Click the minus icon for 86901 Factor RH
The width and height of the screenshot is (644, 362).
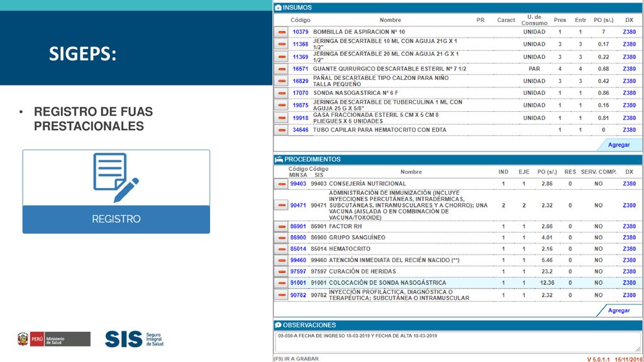coord(281,226)
